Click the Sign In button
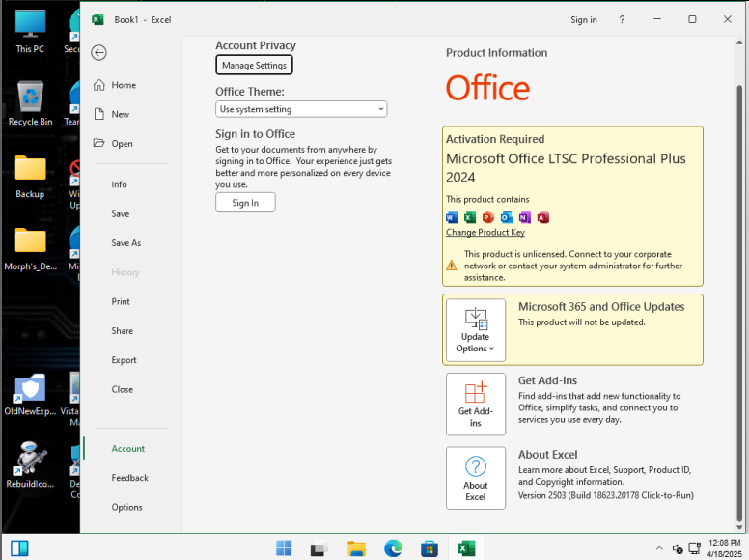 coord(245,203)
